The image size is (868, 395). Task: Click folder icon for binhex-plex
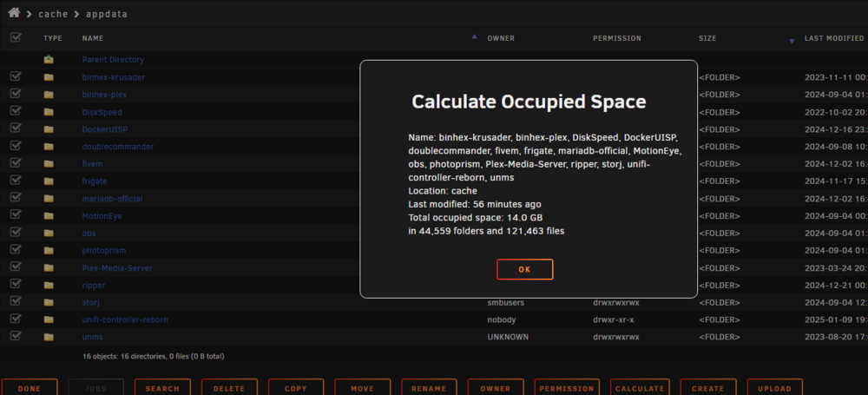tap(49, 94)
